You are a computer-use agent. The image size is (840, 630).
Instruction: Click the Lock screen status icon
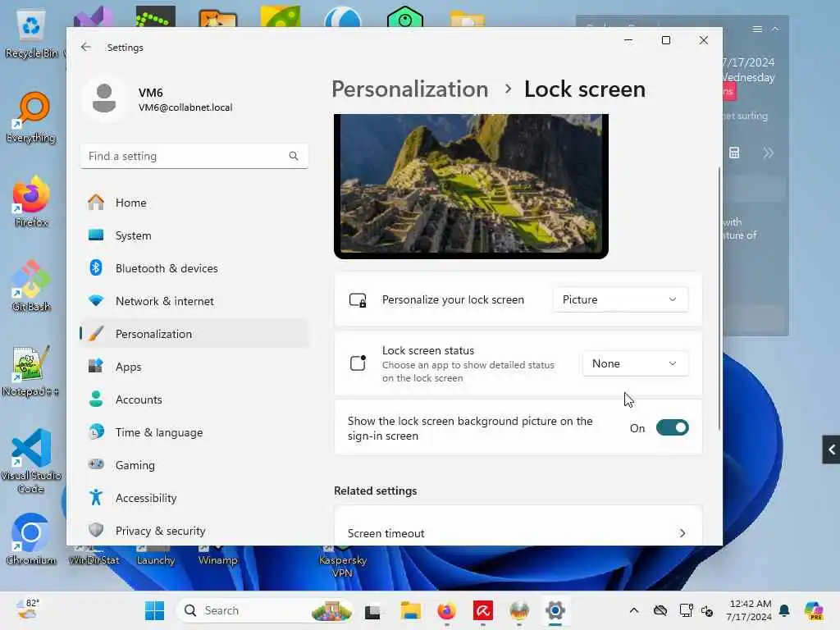[358, 363]
